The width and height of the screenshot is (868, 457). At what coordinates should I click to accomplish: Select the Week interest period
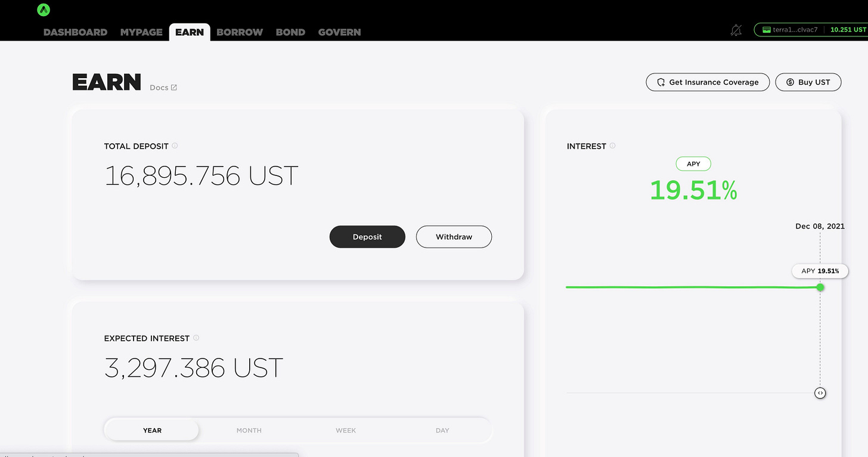pyautogui.click(x=346, y=430)
